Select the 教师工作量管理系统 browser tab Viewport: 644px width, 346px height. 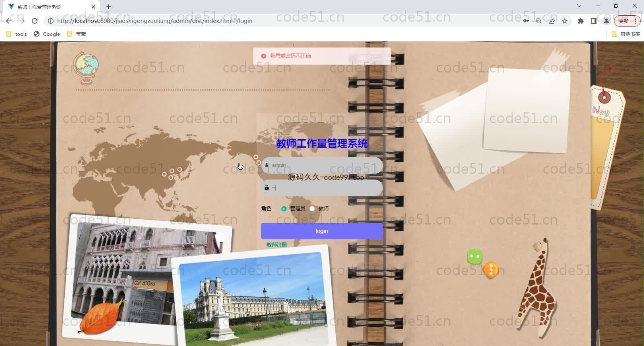pos(52,7)
